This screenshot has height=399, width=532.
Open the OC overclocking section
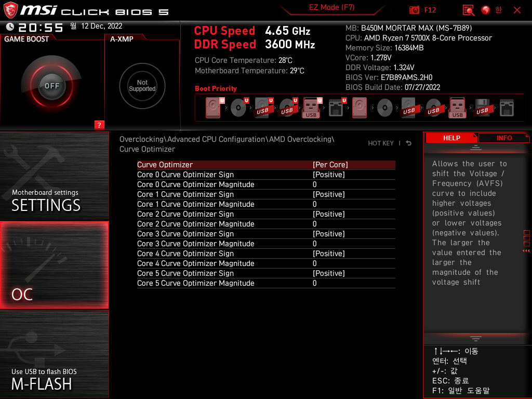[x=54, y=265]
